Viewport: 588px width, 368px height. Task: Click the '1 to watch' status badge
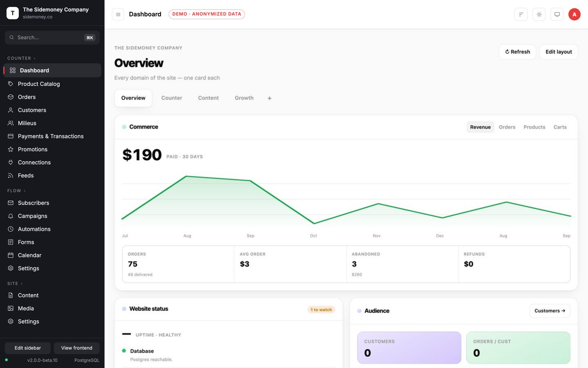tap(321, 310)
